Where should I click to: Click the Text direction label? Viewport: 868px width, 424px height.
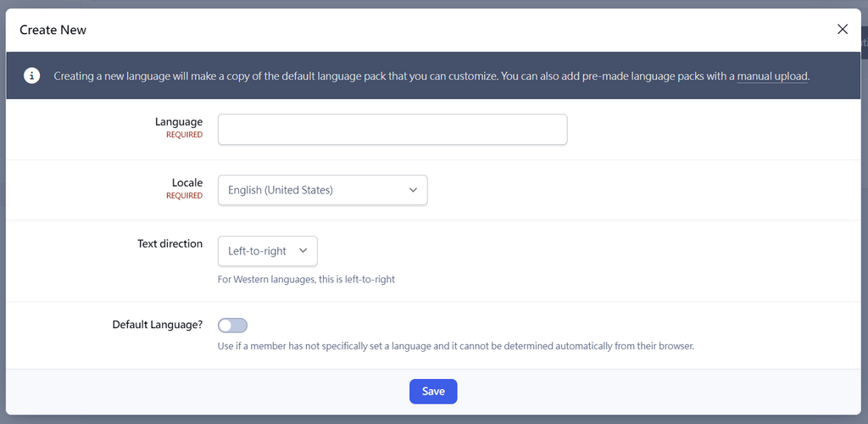170,243
